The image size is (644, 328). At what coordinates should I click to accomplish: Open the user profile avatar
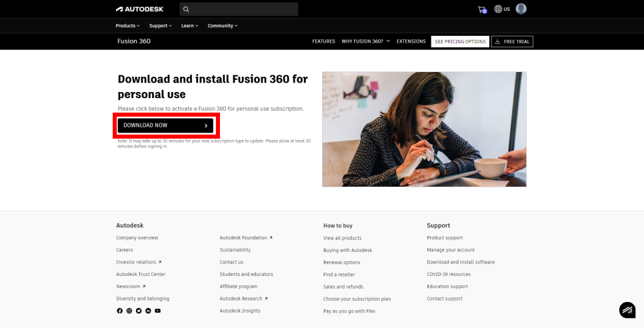tap(521, 9)
